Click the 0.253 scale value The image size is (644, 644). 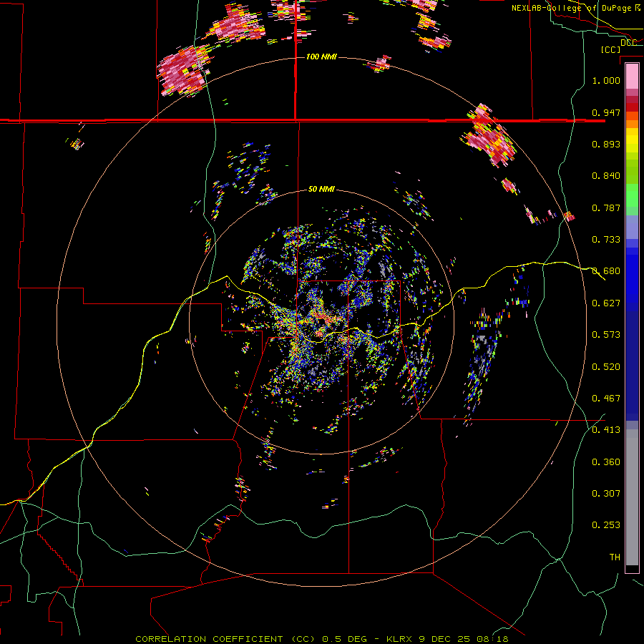coord(606,525)
